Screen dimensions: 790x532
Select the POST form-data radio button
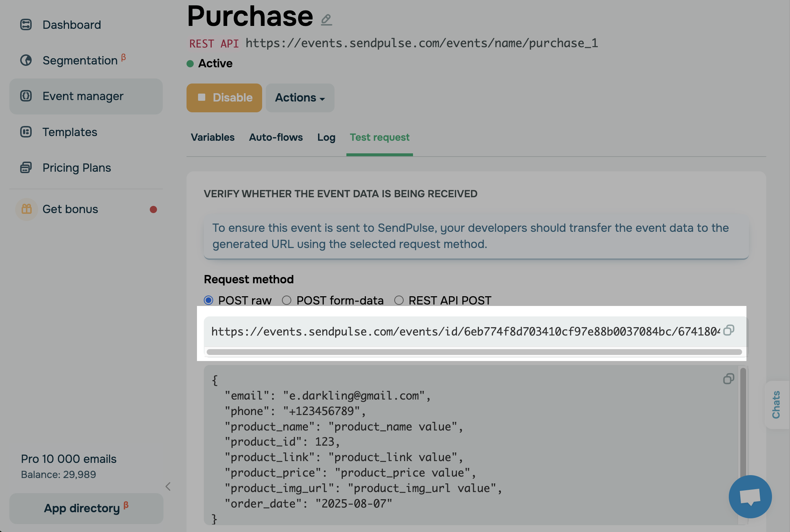point(287,300)
